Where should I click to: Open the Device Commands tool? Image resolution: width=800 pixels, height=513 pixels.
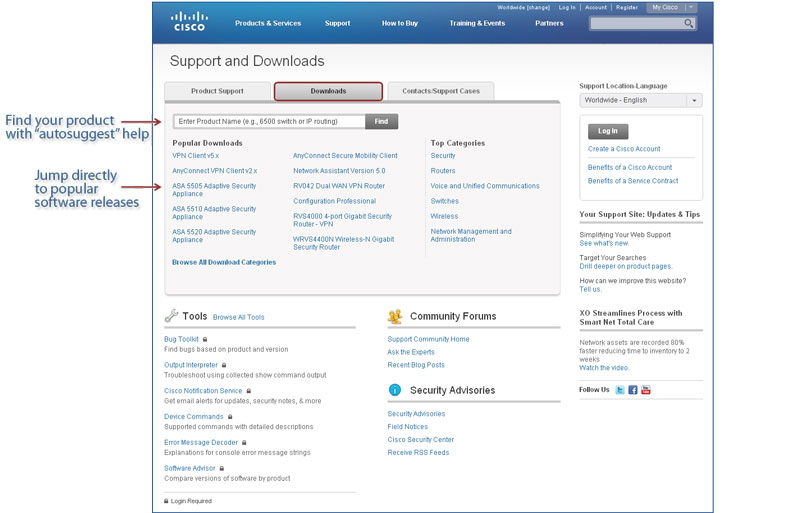tap(193, 417)
